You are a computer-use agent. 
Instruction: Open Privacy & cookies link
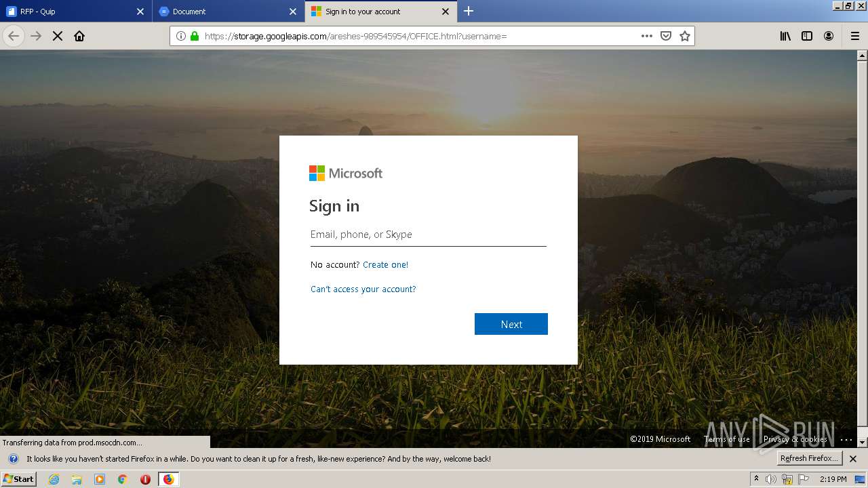pyautogui.click(x=795, y=439)
